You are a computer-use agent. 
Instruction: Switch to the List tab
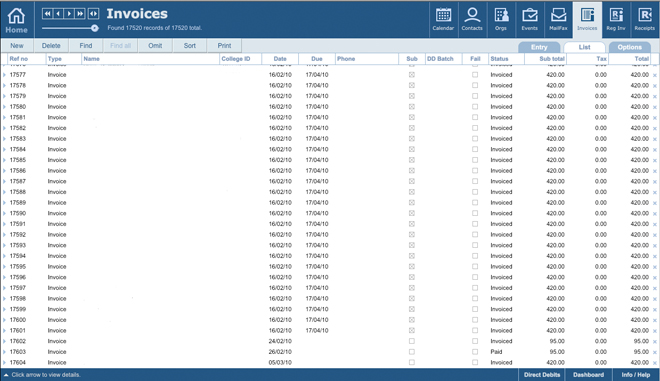point(584,47)
